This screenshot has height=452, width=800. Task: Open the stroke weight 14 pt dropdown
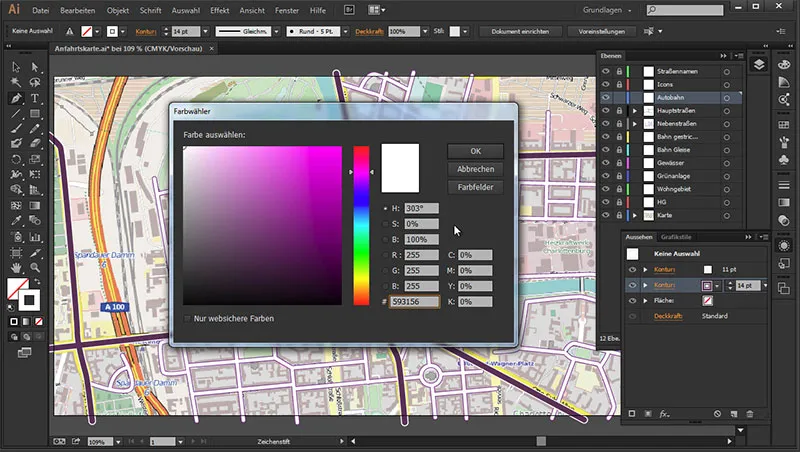205,31
